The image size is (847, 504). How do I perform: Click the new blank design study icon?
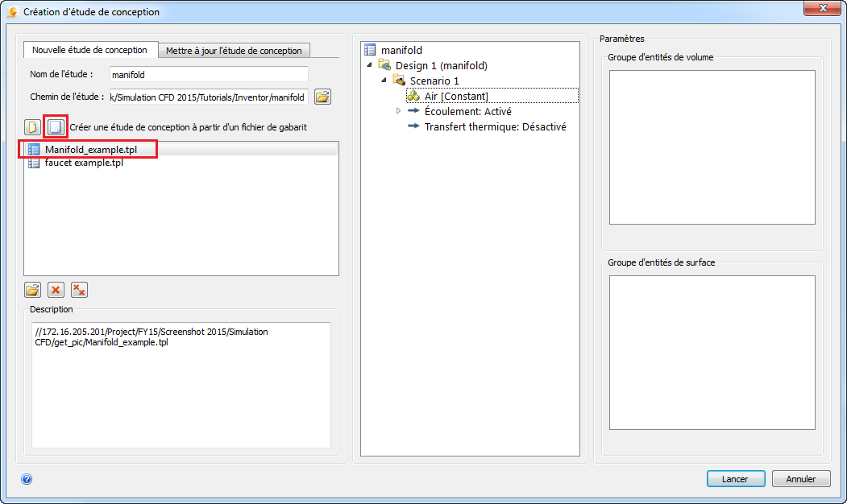[32, 127]
